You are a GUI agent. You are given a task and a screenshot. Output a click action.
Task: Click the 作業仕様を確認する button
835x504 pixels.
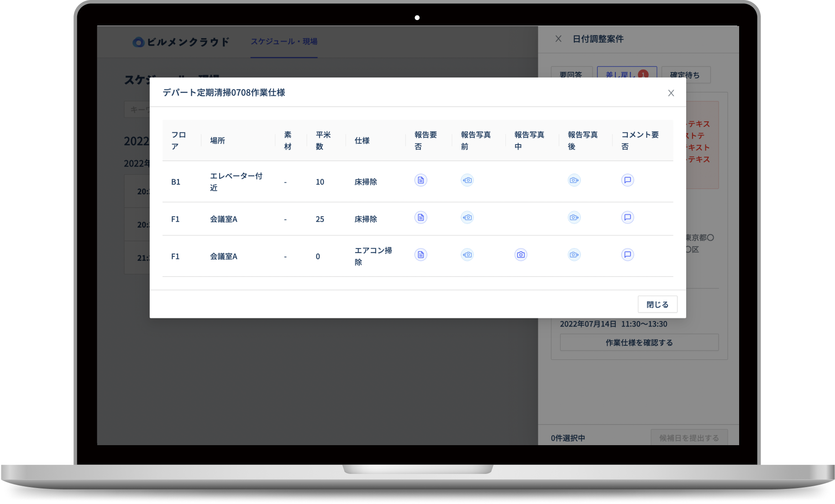click(639, 342)
